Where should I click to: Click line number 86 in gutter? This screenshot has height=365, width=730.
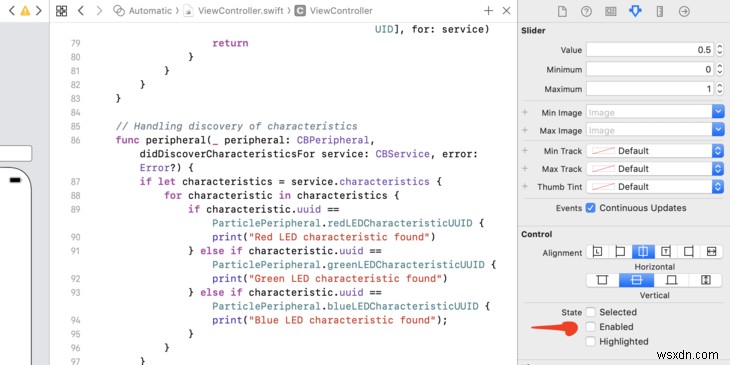tap(75, 140)
